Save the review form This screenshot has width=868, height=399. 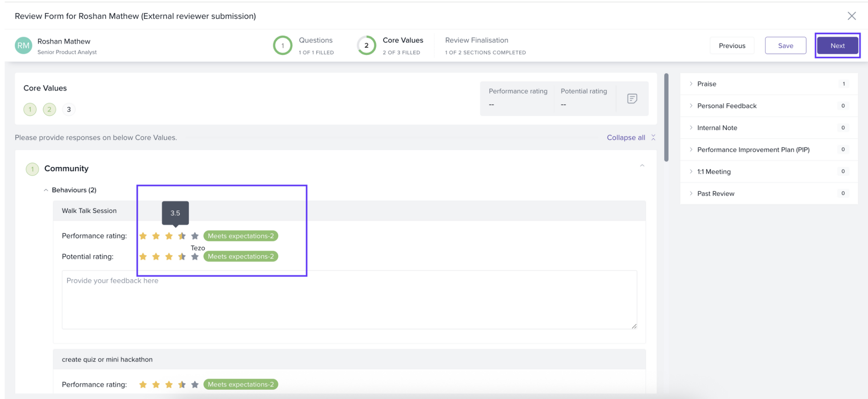click(785, 45)
